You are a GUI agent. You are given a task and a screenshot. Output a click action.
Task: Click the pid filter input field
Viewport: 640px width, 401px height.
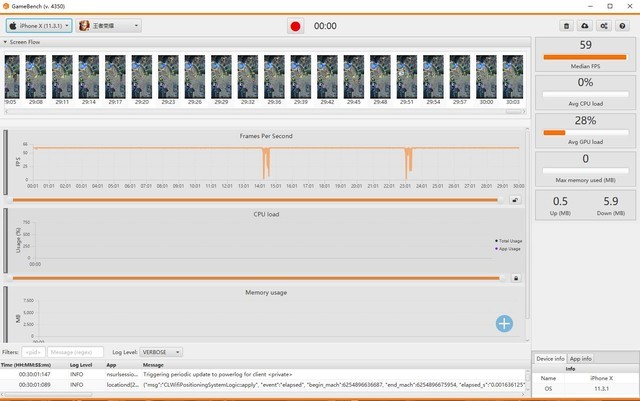(33, 352)
